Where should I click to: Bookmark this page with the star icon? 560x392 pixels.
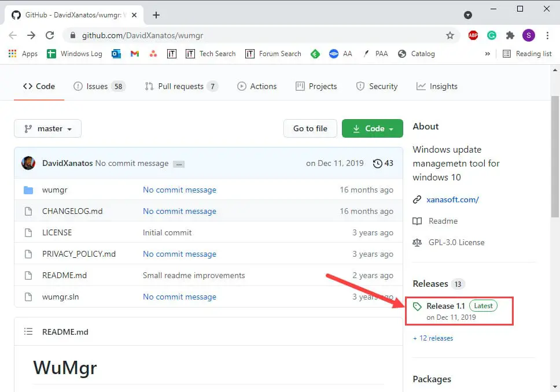coord(450,35)
